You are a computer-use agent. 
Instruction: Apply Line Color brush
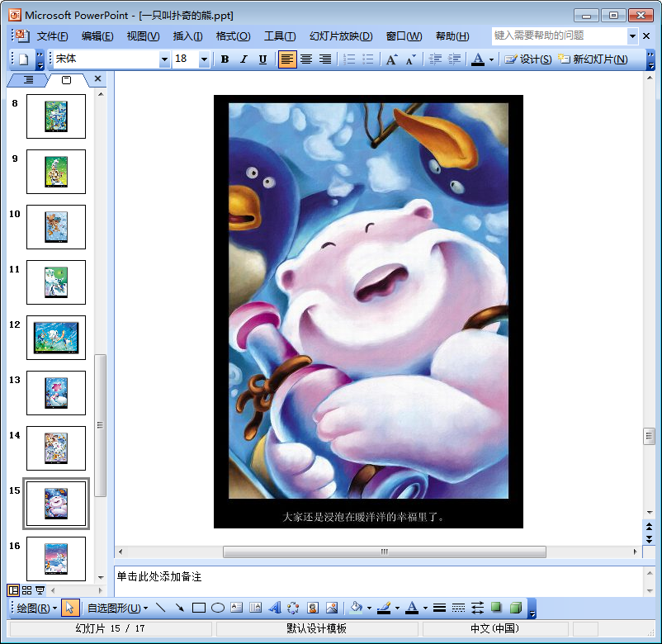point(384,608)
